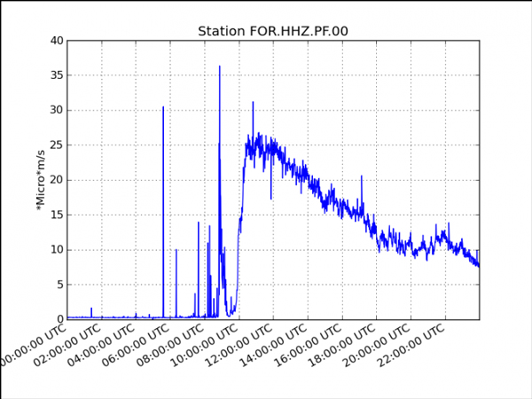Click the tallest spike peak above 35
532x399 pixels.
[x=220, y=66]
